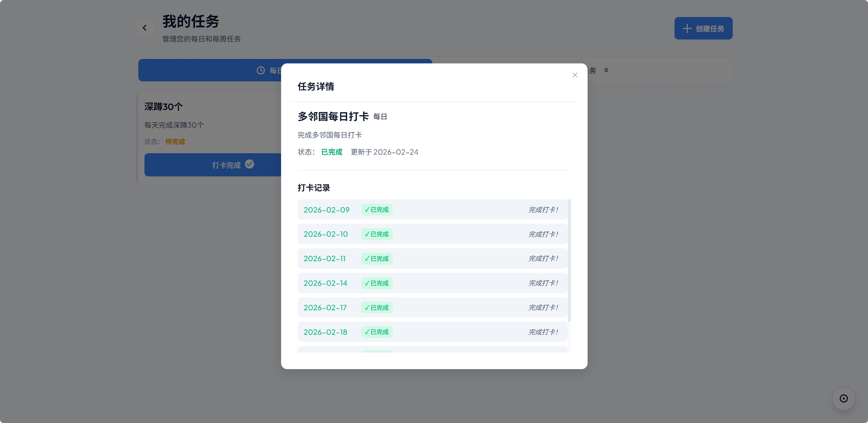The image size is (868, 423).
Task: Click 完成打卡! text on the 2026-02-14 row
Action: [543, 283]
